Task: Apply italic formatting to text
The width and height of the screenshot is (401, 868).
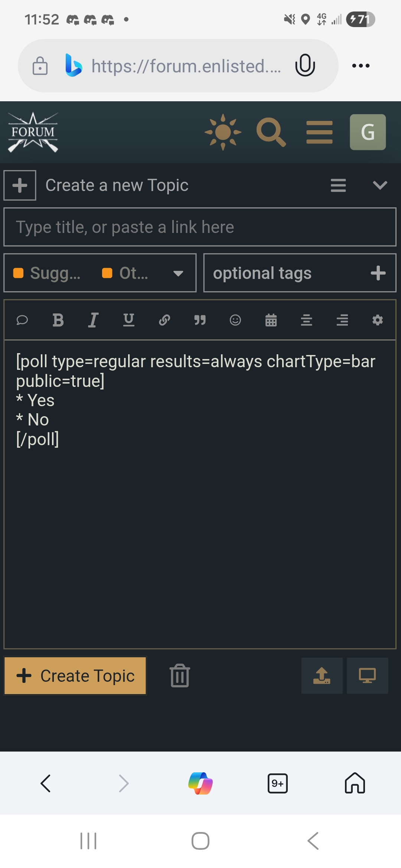Action: coord(93,320)
